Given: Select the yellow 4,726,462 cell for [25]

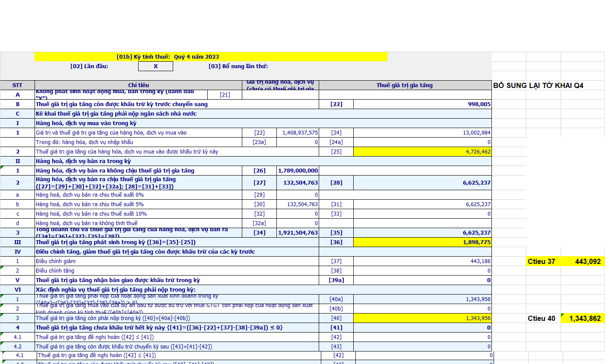Looking at the screenshot, I should 422,152.
